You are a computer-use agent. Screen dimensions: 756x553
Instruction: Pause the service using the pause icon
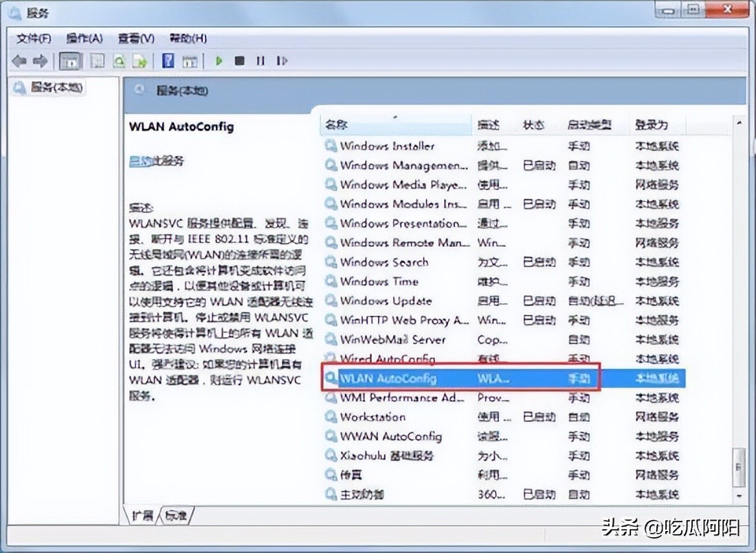tap(260, 61)
